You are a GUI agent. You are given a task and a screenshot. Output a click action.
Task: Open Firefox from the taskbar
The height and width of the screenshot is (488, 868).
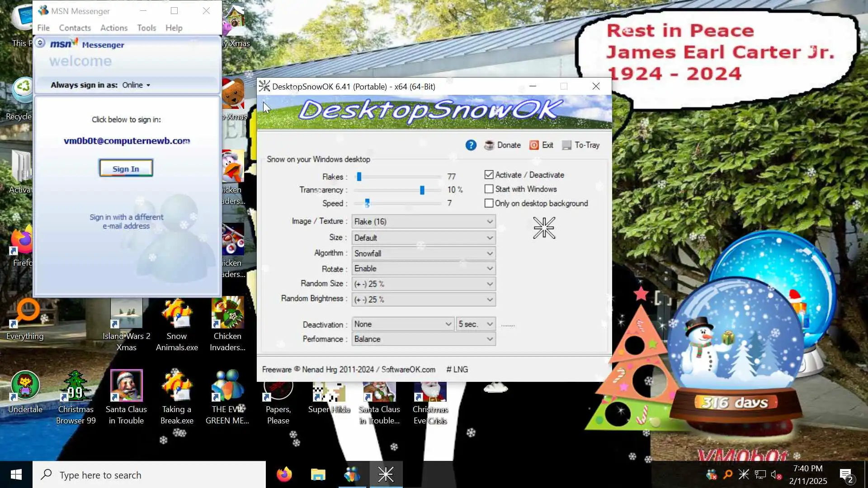284,474
